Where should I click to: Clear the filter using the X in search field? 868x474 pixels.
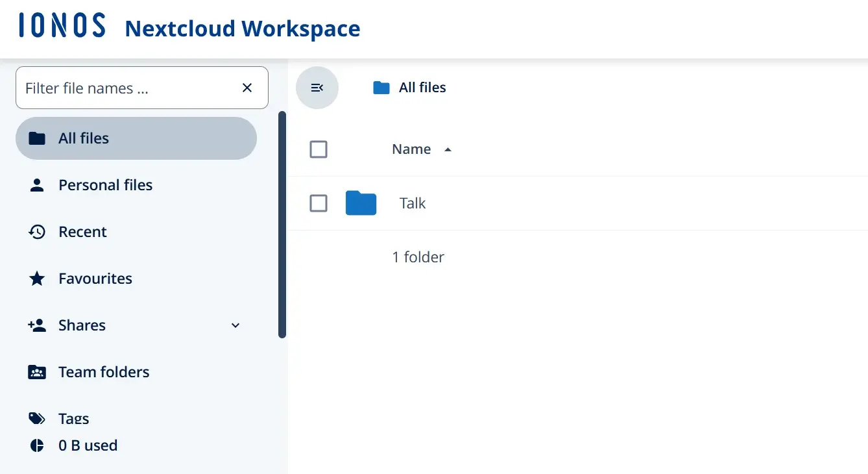247,88
